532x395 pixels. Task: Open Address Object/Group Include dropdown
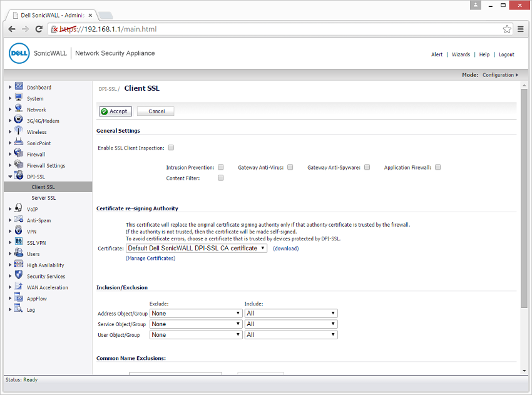tap(291, 313)
